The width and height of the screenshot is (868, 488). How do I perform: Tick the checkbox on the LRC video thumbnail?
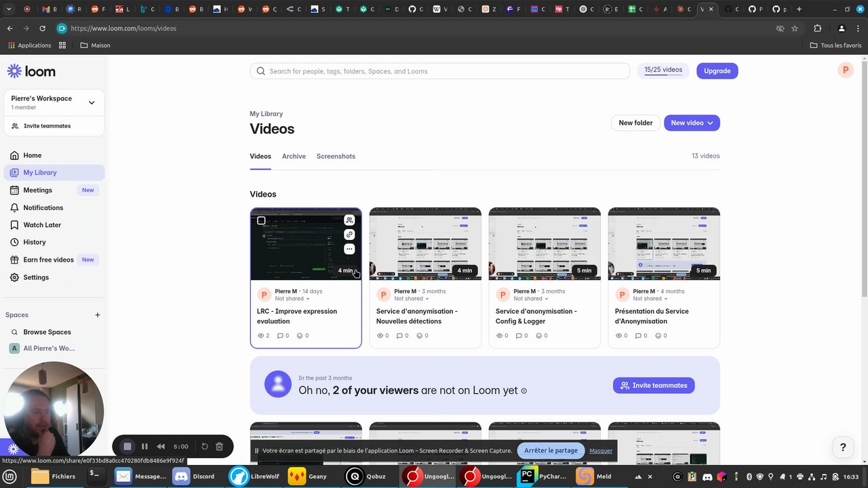[261, 220]
